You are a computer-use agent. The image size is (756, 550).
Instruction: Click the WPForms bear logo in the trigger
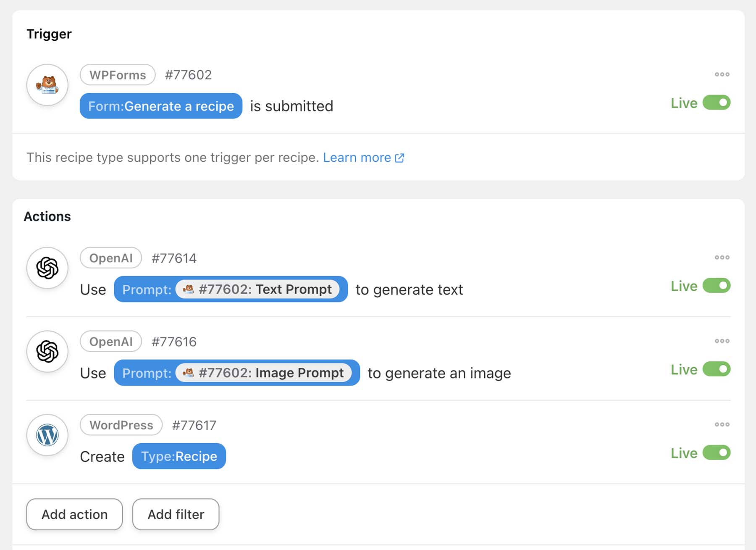click(x=47, y=85)
